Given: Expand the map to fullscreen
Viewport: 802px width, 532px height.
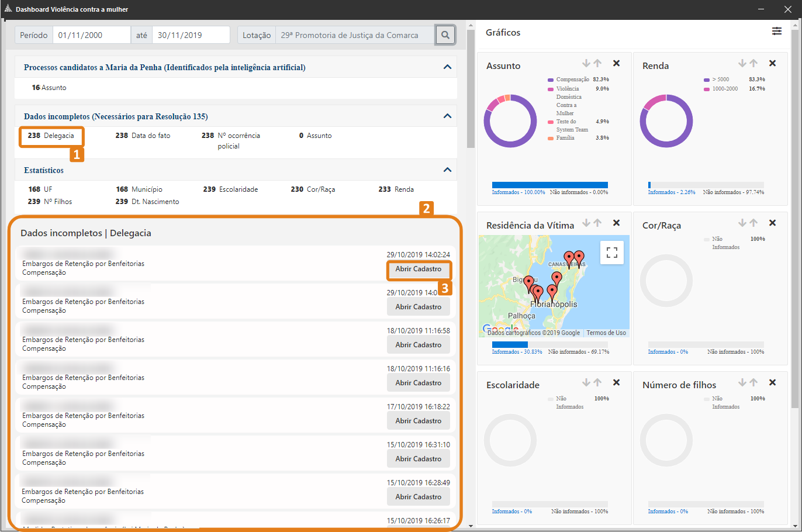Looking at the screenshot, I should (x=612, y=253).
